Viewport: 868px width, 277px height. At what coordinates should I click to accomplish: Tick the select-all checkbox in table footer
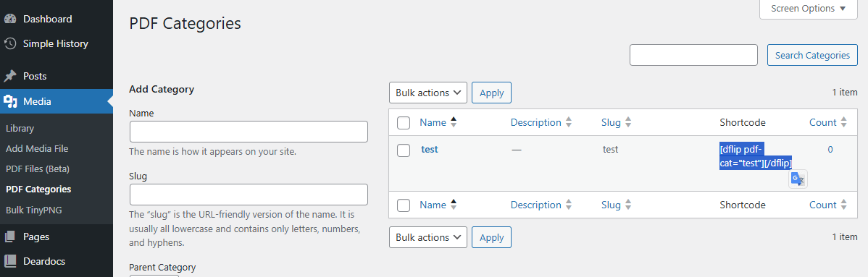coord(404,205)
